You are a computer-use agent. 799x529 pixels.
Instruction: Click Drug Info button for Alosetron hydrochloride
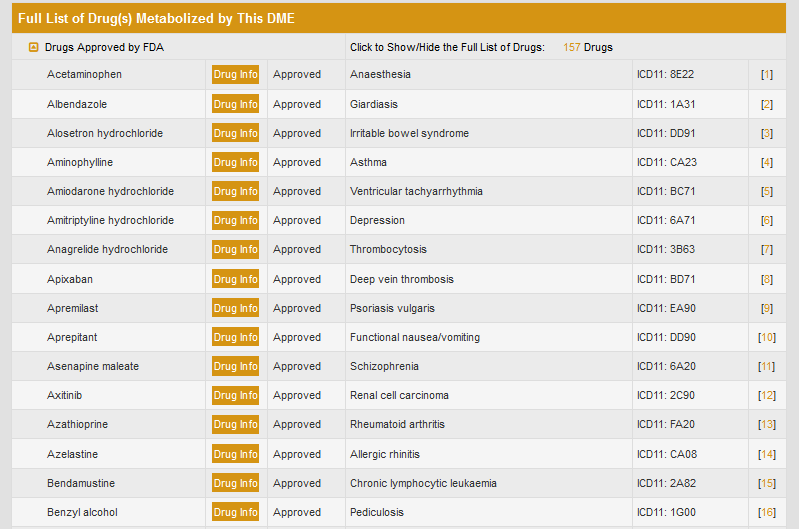tap(235, 133)
